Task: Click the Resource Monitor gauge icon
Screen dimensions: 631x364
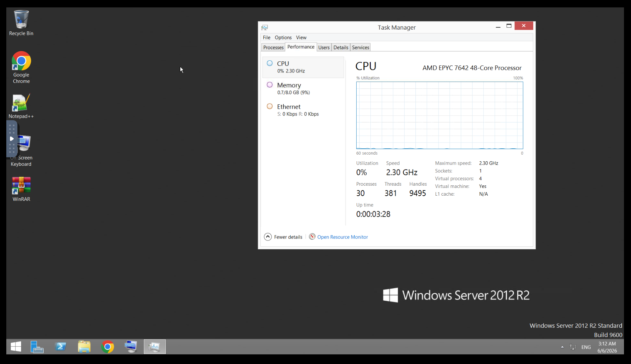Action: coord(312,236)
